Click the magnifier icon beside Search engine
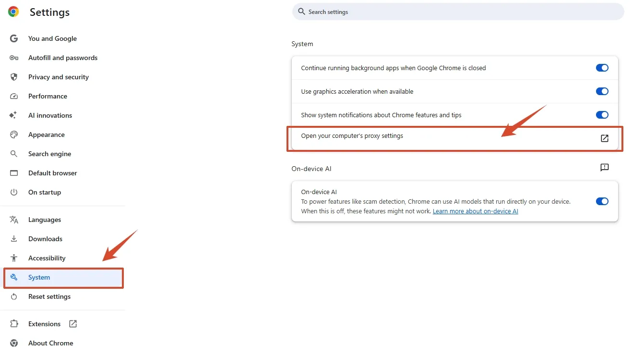 (14, 154)
